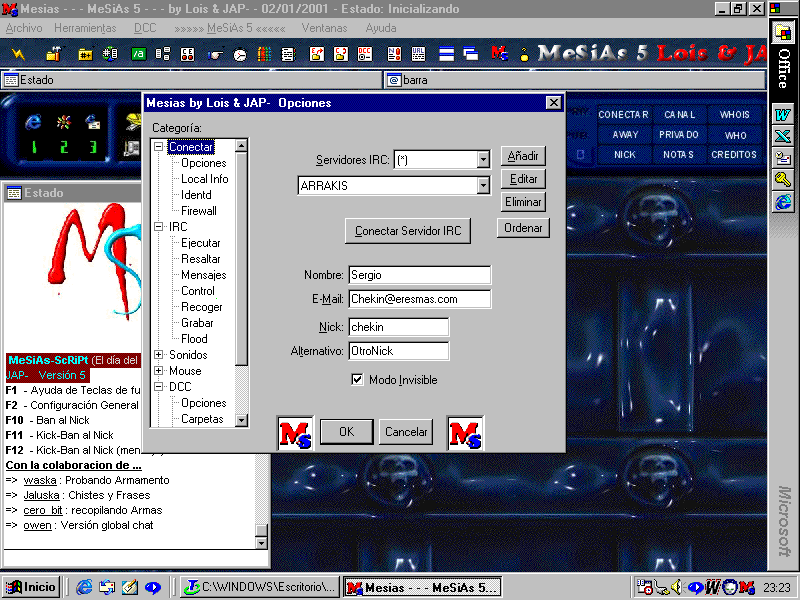Click the Alternativo nick input field
800x600 pixels.
(399, 351)
